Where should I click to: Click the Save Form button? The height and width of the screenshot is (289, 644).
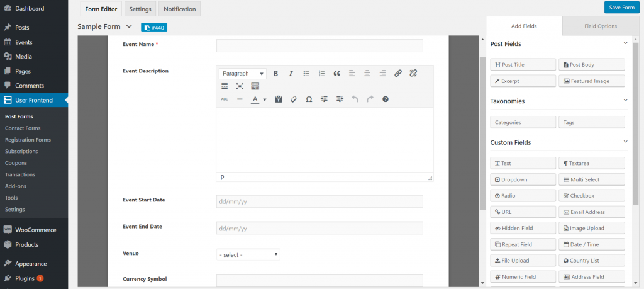coord(621,7)
